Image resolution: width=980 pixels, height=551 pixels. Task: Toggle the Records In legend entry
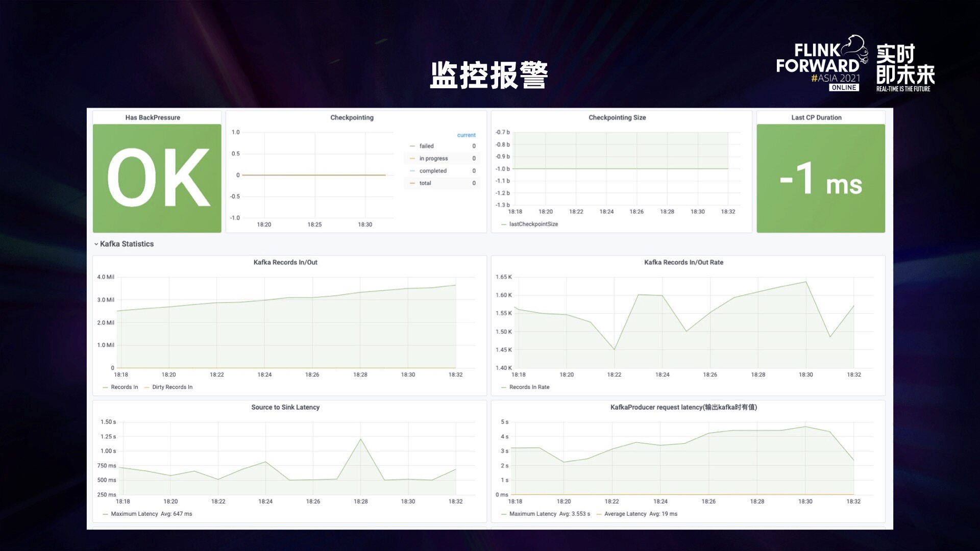tap(124, 387)
